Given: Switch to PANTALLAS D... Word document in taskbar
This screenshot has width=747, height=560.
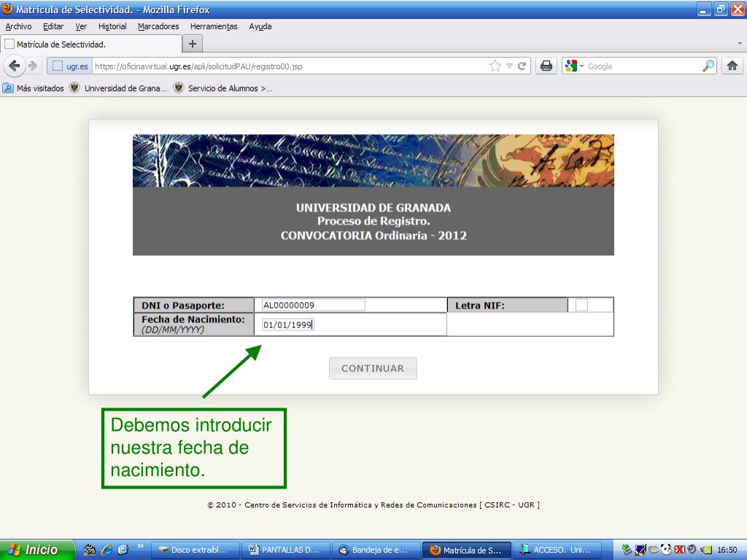Looking at the screenshot, I should click(286, 550).
